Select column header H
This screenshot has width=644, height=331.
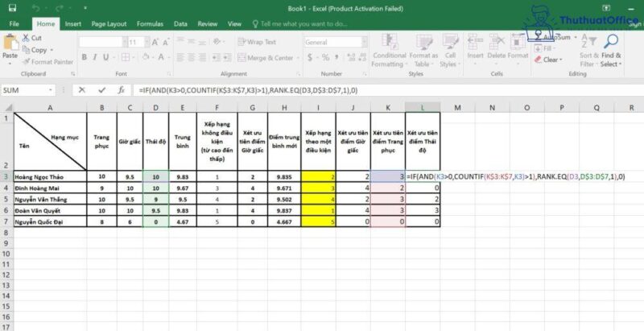point(284,108)
